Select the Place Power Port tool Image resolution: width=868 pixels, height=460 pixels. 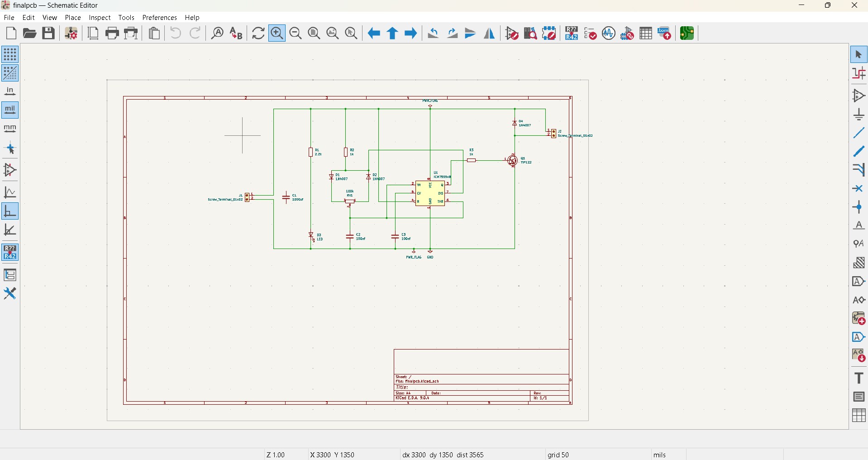(858, 114)
